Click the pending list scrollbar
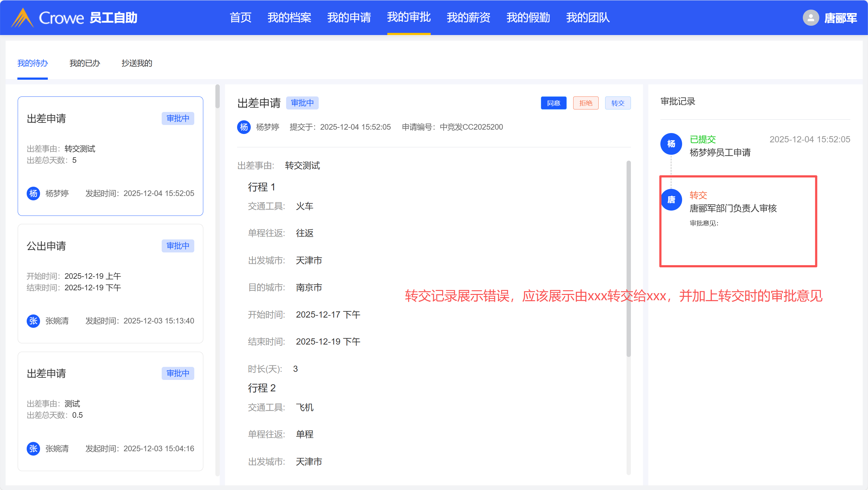The image size is (868, 490). 217,97
